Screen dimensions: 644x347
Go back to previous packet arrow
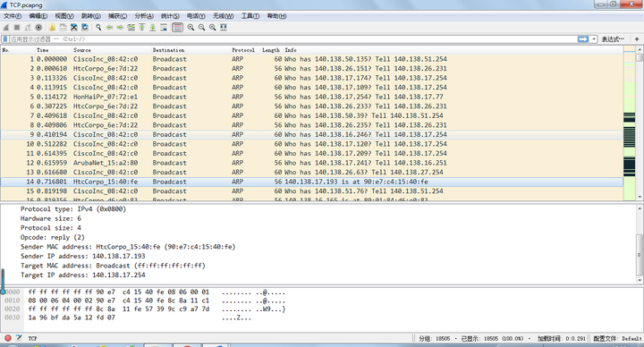click(109, 28)
